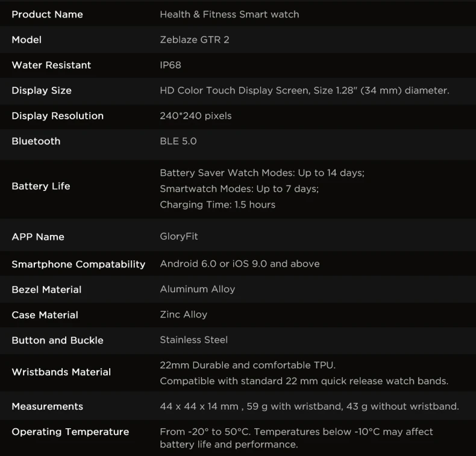Select the 'HD Color Touch Display Screen' value
Viewport: 476px width, 456px height.
click(304, 90)
